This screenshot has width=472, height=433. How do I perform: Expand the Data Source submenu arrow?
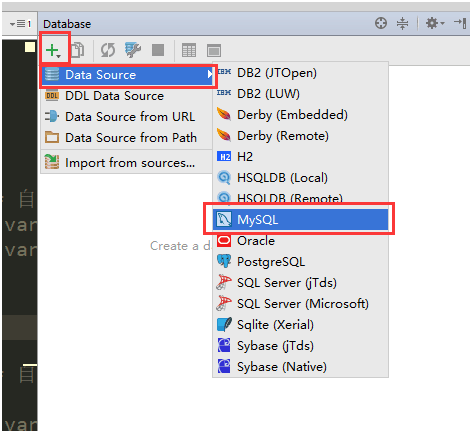(x=210, y=74)
